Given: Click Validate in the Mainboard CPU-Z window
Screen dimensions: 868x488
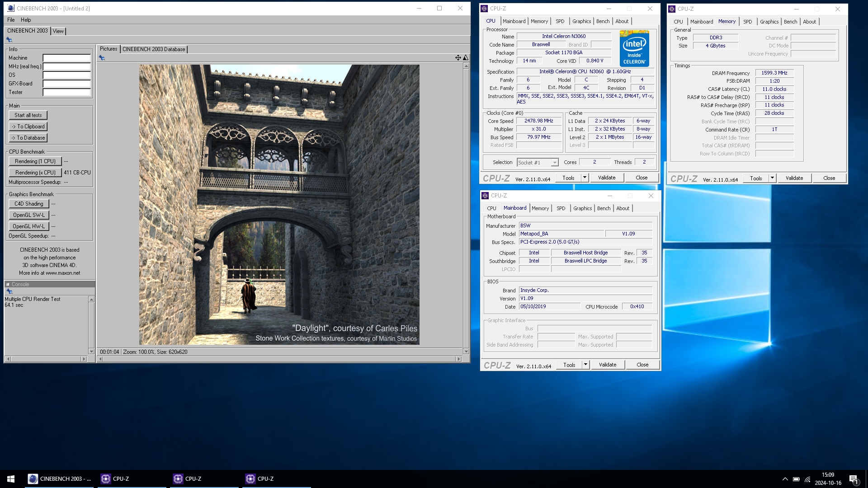Looking at the screenshot, I should [608, 365].
